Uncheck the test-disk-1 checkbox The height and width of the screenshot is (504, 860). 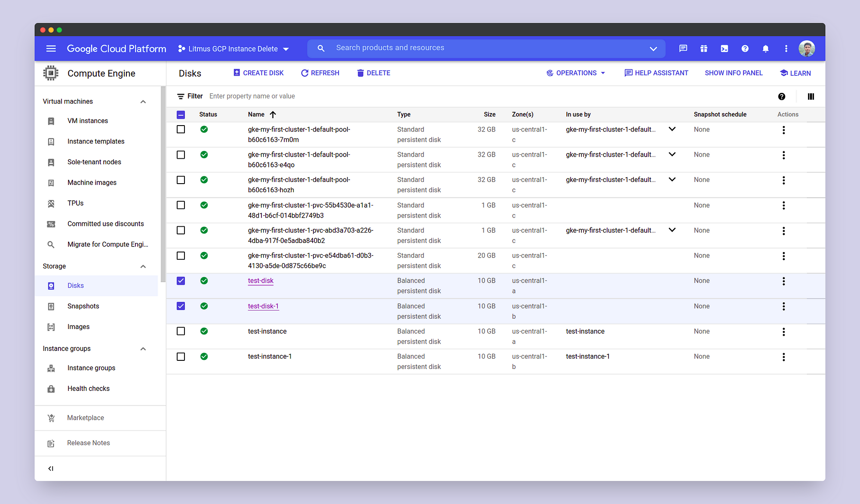(181, 306)
